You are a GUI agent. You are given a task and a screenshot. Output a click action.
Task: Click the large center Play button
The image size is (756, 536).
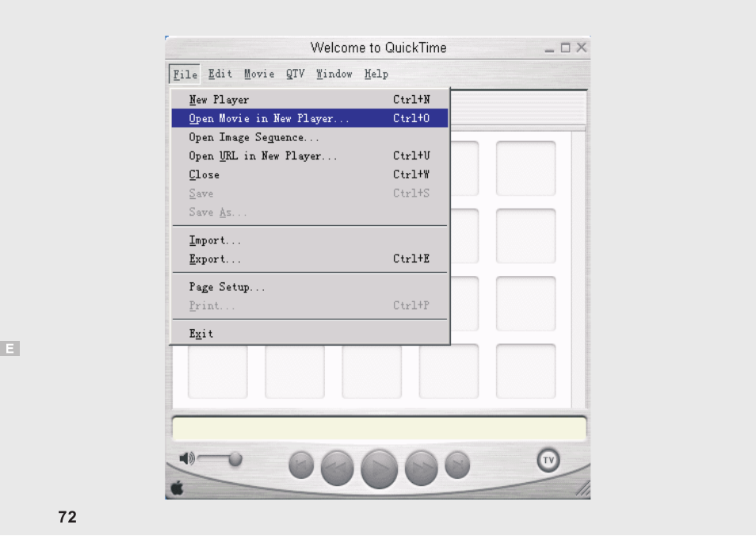pos(379,469)
